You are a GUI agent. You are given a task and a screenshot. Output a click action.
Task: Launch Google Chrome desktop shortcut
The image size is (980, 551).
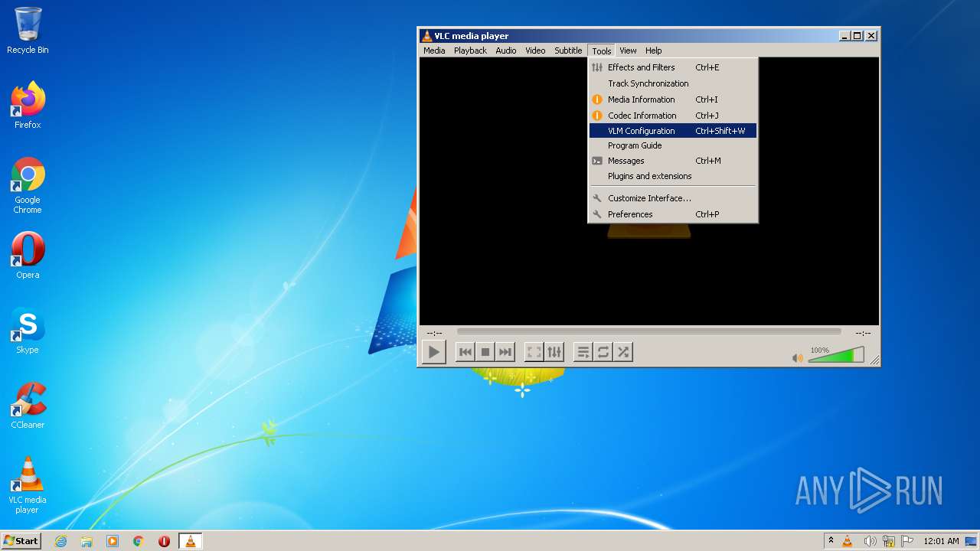[28, 185]
